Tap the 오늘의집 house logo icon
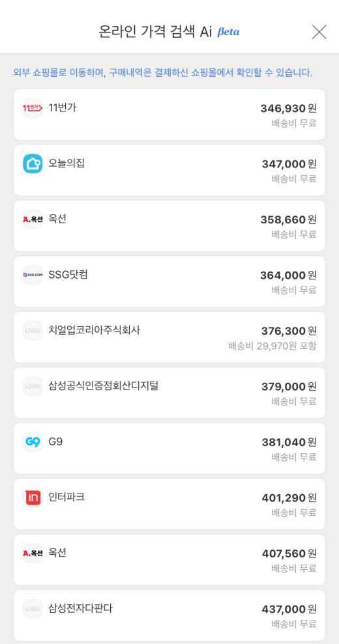Image resolution: width=339 pixels, height=644 pixels. (x=33, y=164)
